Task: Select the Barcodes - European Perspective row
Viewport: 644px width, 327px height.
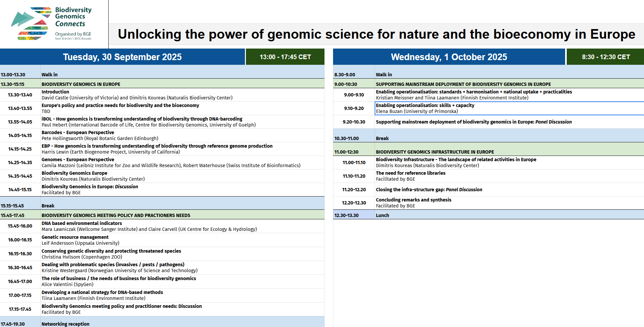Action: (x=162, y=135)
